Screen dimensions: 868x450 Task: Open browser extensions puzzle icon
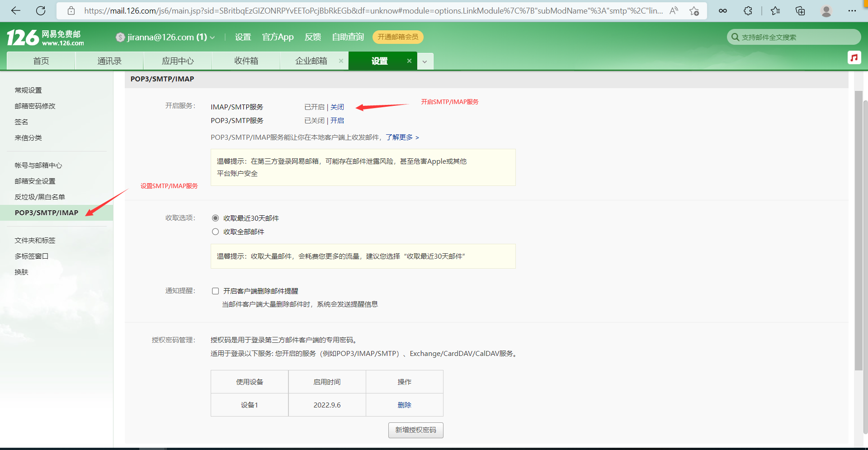[748, 10]
